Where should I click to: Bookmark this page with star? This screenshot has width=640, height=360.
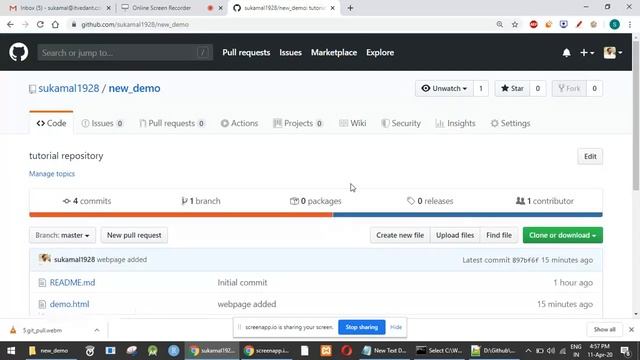coord(515,24)
